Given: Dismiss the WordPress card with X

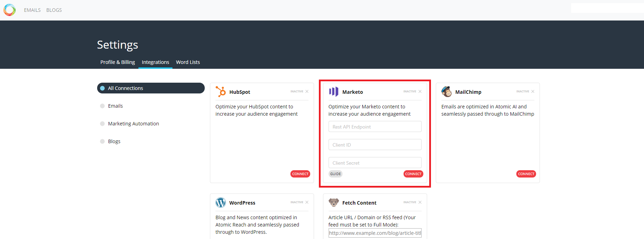Looking at the screenshot, I should click(x=307, y=202).
